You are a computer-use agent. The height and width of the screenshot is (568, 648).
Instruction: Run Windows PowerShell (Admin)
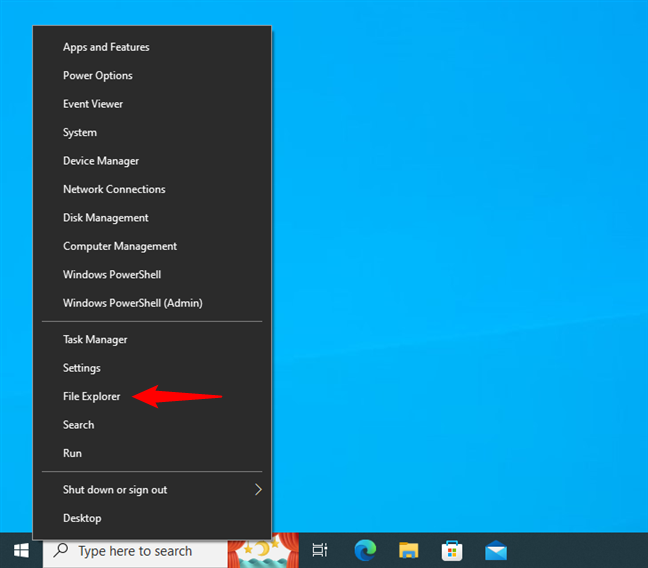tap(152, 303)
